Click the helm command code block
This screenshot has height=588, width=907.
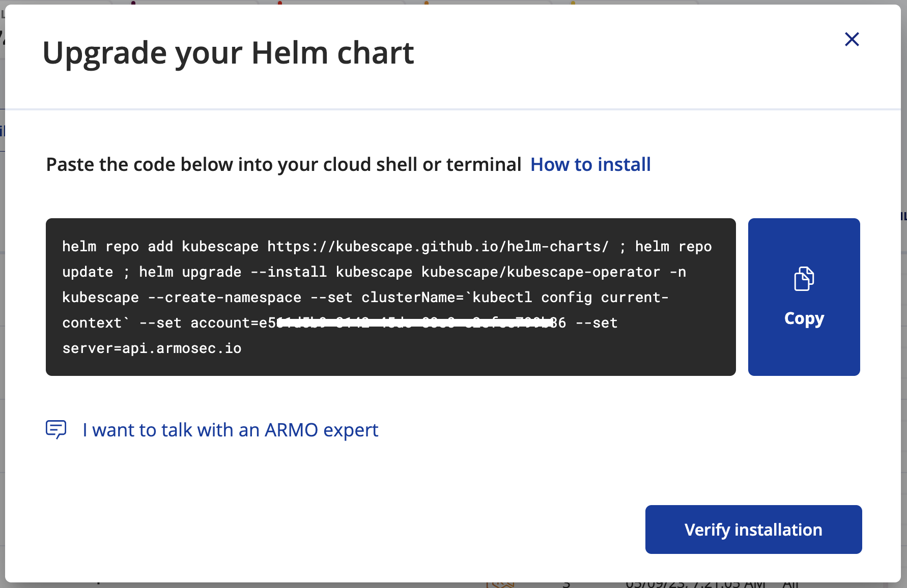pos(390,297)
